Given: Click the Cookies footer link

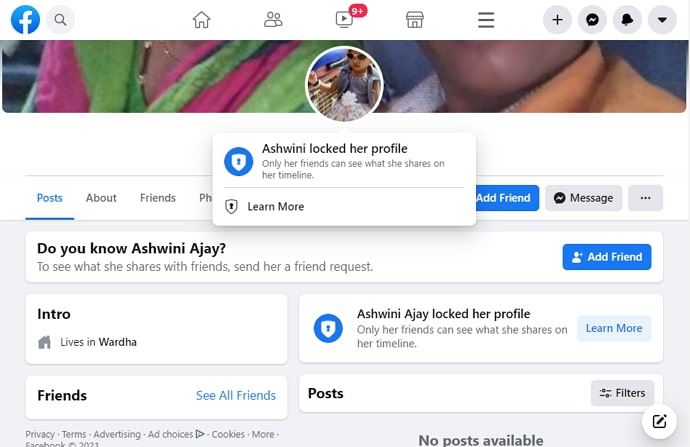Looking at the screenshot, I should [x=228, y=434].
